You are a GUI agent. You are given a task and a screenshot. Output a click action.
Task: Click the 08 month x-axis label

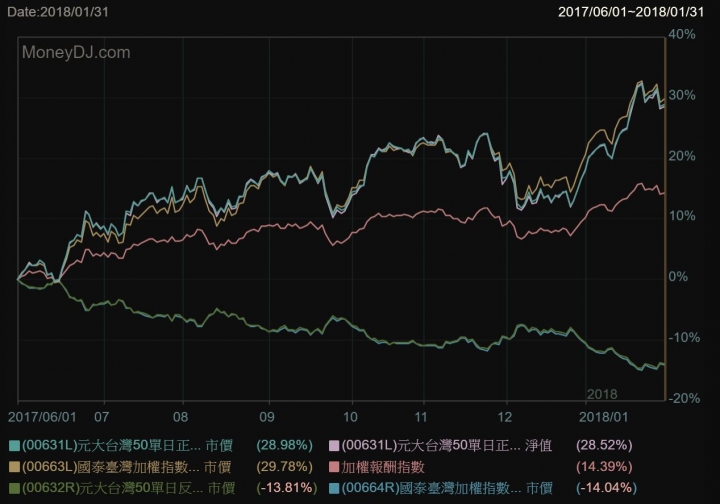180,417
